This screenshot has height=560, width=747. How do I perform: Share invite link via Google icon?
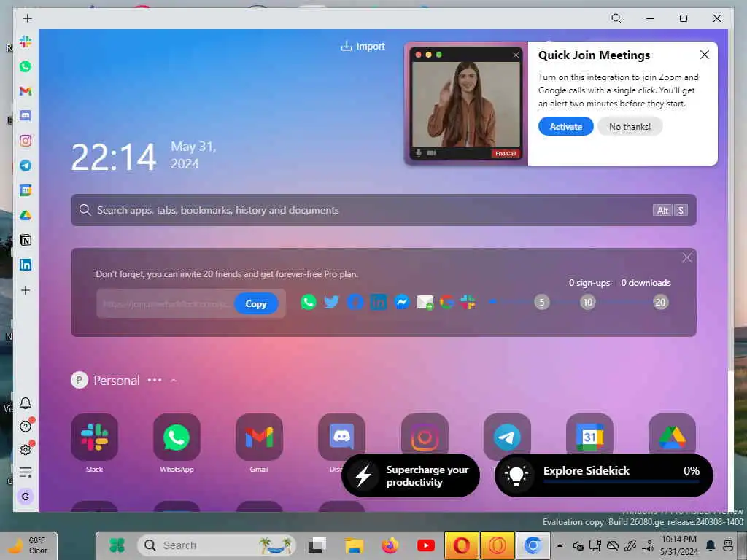[446, 302]
